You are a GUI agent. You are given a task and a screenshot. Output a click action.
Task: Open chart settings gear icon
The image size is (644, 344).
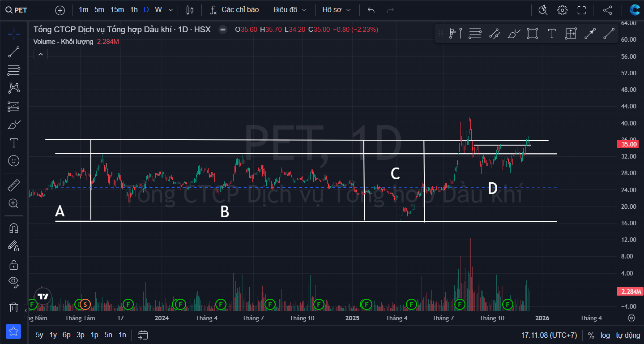(x=562, y=10)
